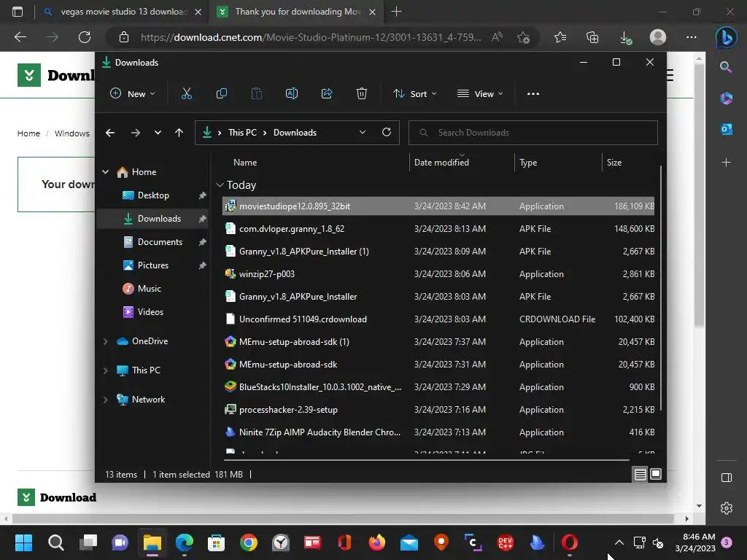Select Unconfirmed 511049.crdownload file

[438, 319]
